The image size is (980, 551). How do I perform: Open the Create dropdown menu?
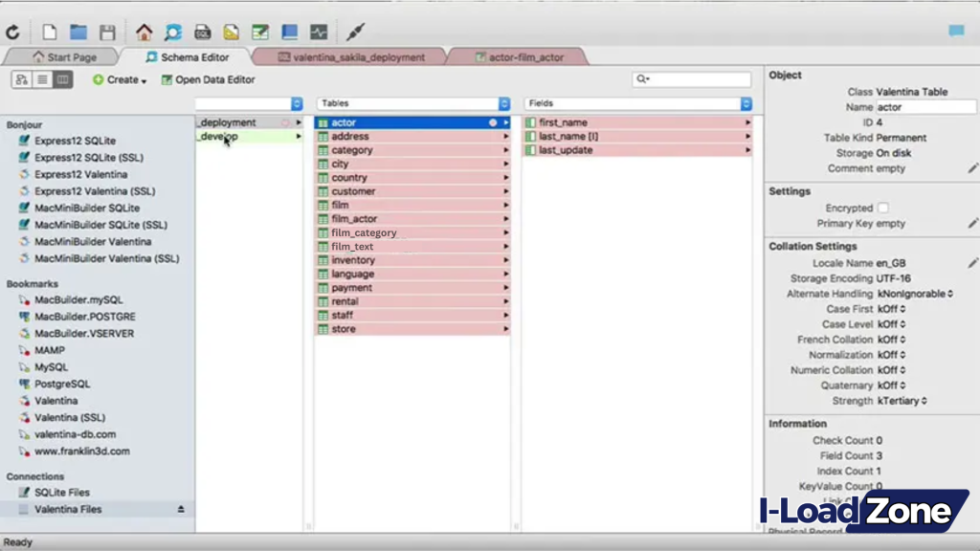(120, 79)
